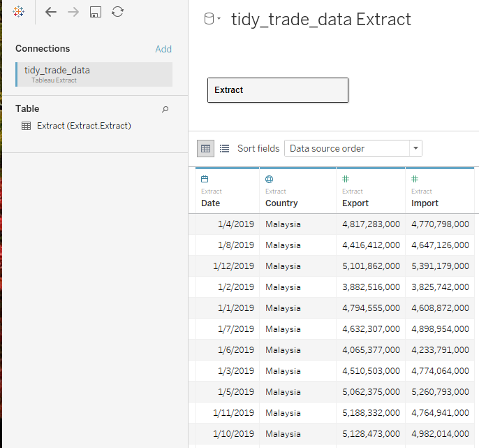Screen dimensions: 479x448
Task: Click the Date field calendar type icon
Action: click(205, 180)
